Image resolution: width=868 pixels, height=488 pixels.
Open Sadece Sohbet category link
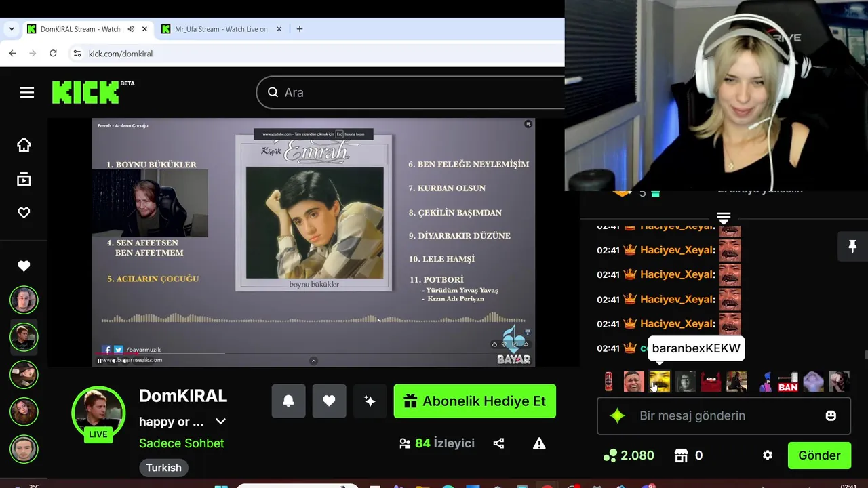tap(181, 443)
